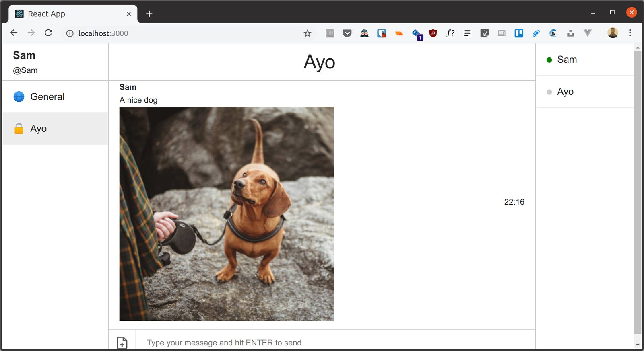Open the uBlock Origin shield extension
644x351 pixels.
(x=433, y=33)
